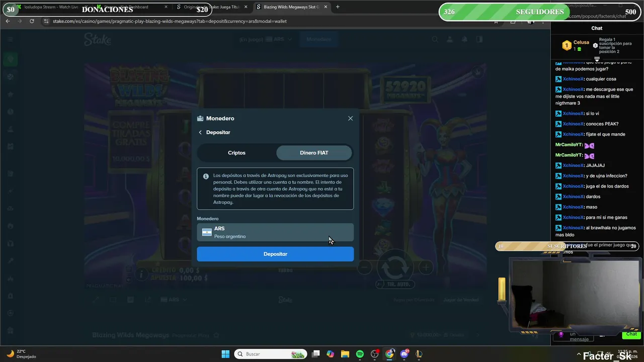Click the Monedero wallet icon in dialog header
The image size is (644, 362).
pos(200,119)
